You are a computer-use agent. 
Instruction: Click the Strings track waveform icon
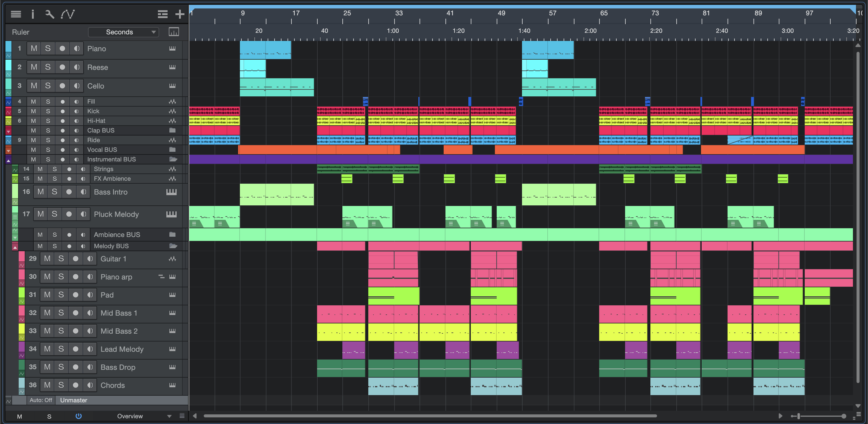pos(172,169)
